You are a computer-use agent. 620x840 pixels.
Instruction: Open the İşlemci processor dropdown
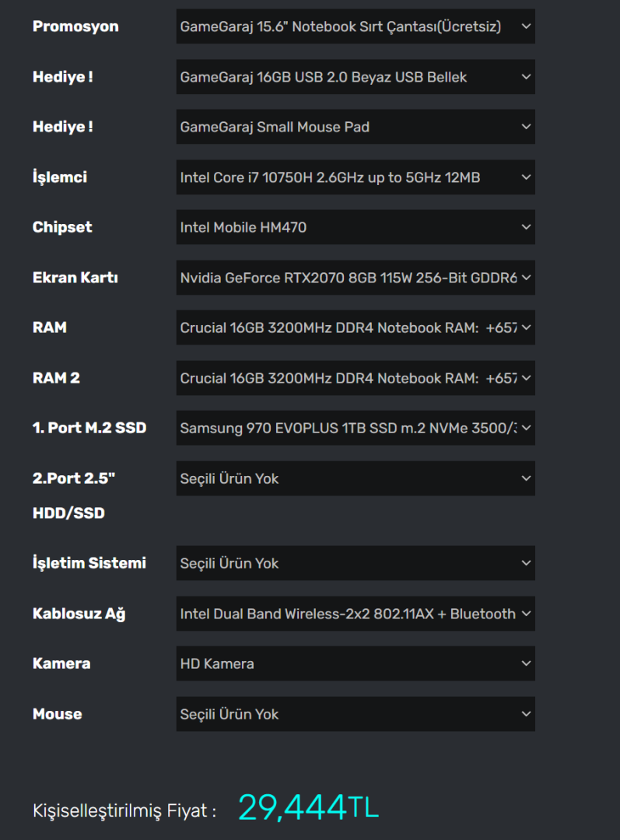tap(355, 177)
